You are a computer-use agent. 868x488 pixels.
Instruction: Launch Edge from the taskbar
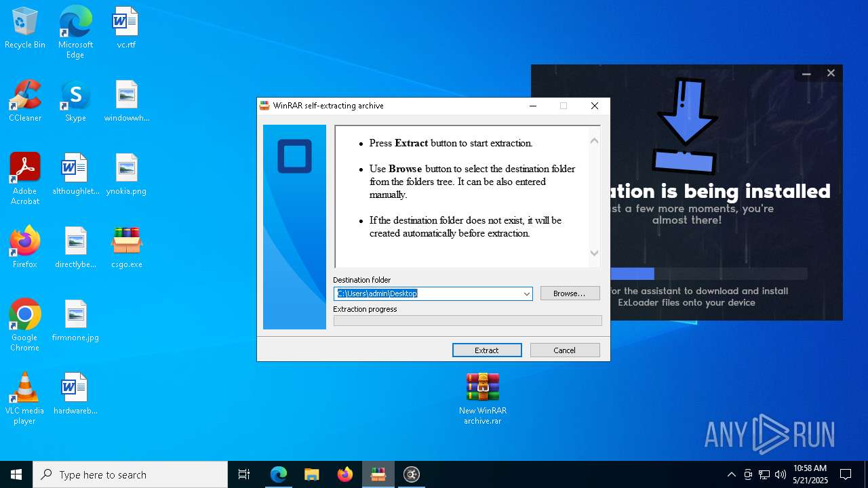(x=279, y=474)
